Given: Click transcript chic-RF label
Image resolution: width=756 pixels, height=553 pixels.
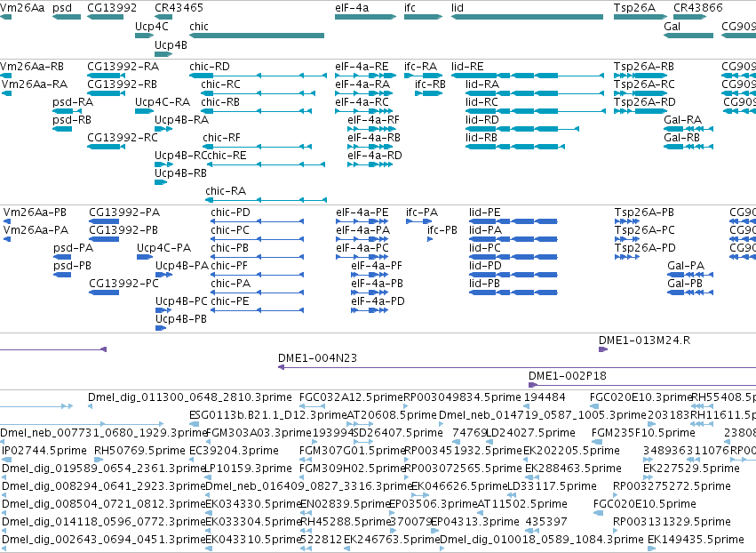Looking at the screenshot, I should pos(221,138).
